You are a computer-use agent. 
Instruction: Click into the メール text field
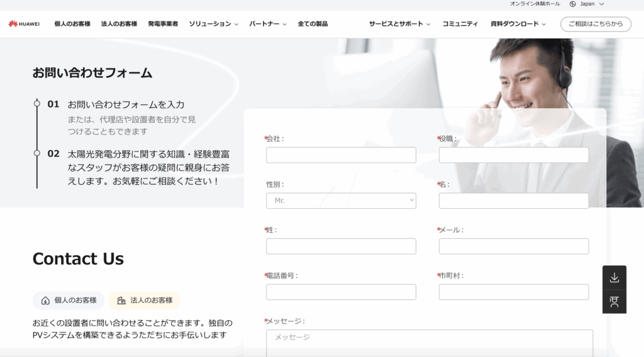click(514, 246)
